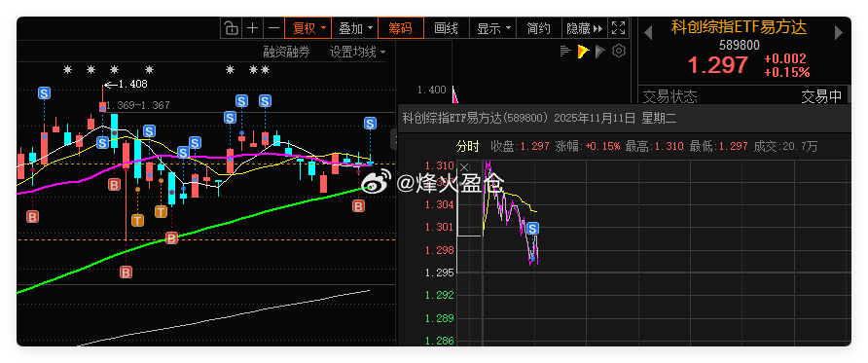
Task: Enter full-screen chart mode
Action: [617, 27]
